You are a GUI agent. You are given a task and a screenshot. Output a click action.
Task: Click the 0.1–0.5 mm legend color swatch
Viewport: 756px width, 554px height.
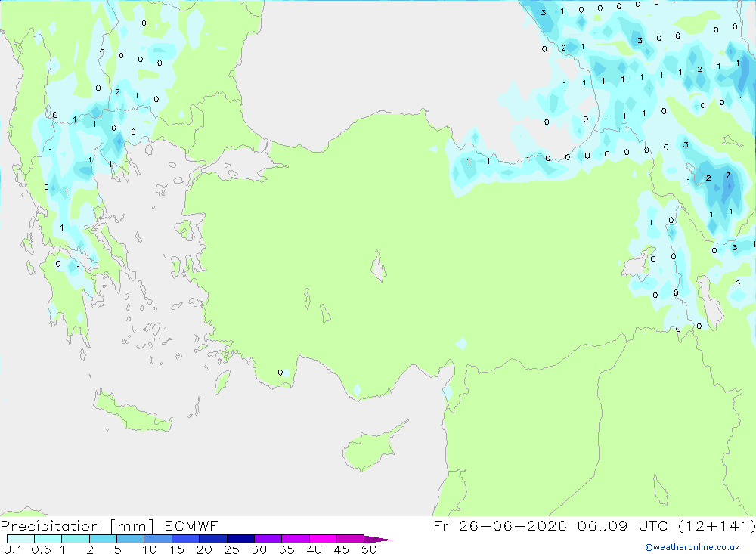click(x=20, y=539)
